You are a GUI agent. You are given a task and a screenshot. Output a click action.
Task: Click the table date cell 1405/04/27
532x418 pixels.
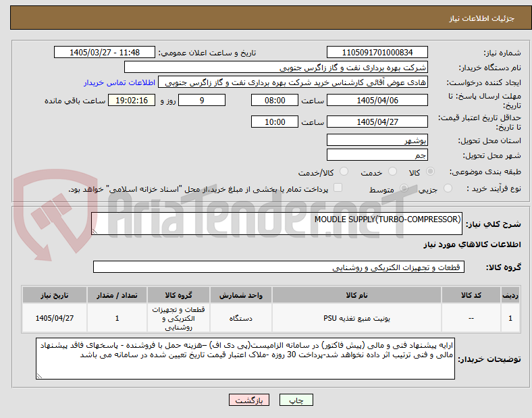(55, 318)
